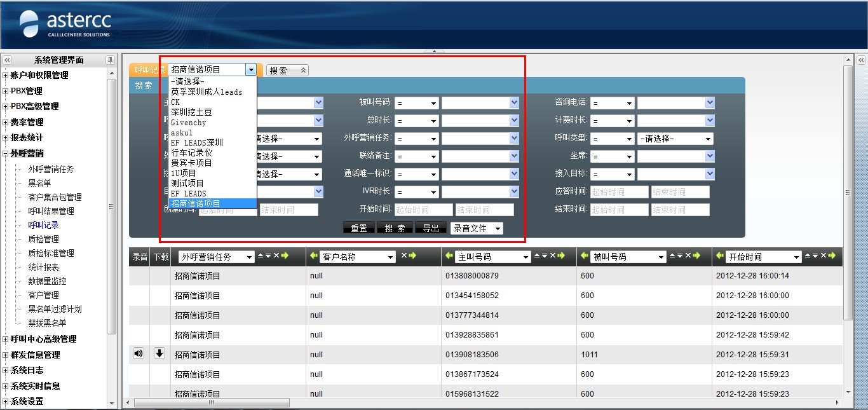Move 被叫号码 column left with green arrow
The height and width of the screenshot is (410, 868).
(585, 256)
